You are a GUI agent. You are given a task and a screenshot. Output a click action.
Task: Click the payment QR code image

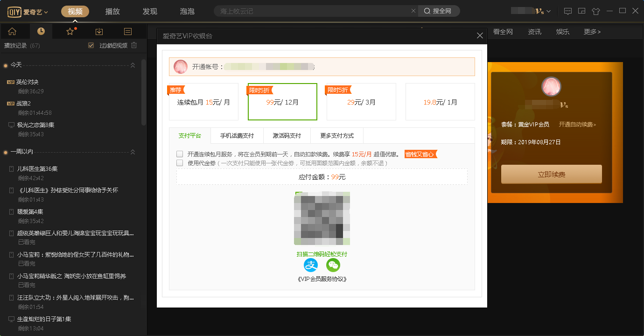[x=322, y=218]
